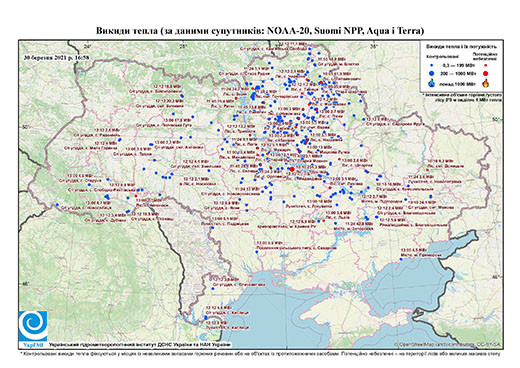Click the map title mentioning NOAA-20 and Terra
520x368 pixels.
click(x=260, y=31)
